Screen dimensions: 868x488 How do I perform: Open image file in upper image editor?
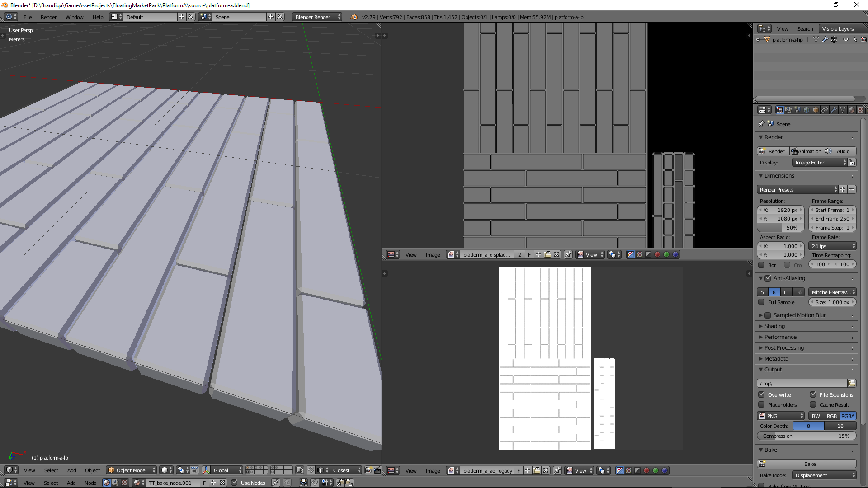click(547, 255)
